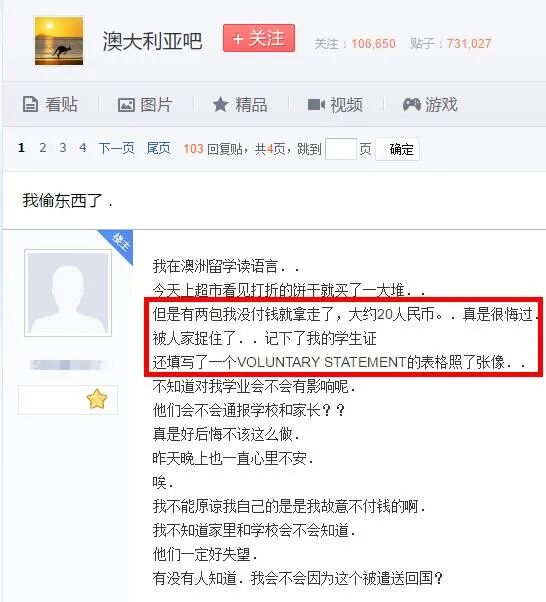Open the 图片 tab picture icon
Viewport: 546px width, 602px height.
[126, 105]
